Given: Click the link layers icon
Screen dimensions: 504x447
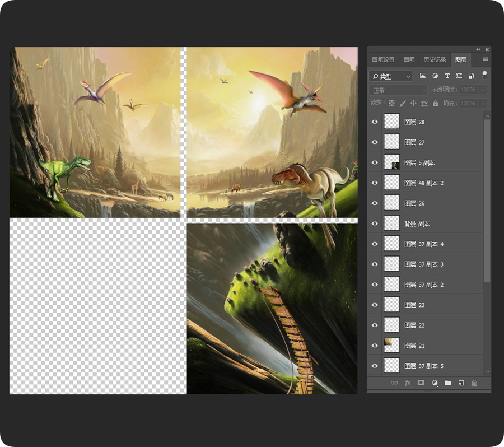Looking at the screenshot, I should [x=394, y=383].
